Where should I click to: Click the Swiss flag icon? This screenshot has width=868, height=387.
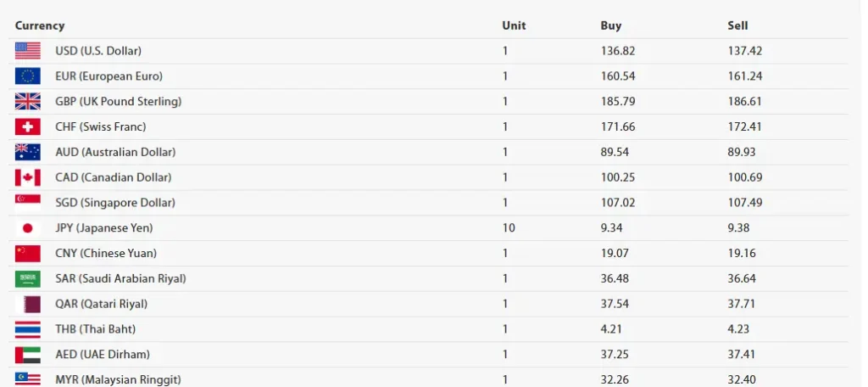click(27, 127)
